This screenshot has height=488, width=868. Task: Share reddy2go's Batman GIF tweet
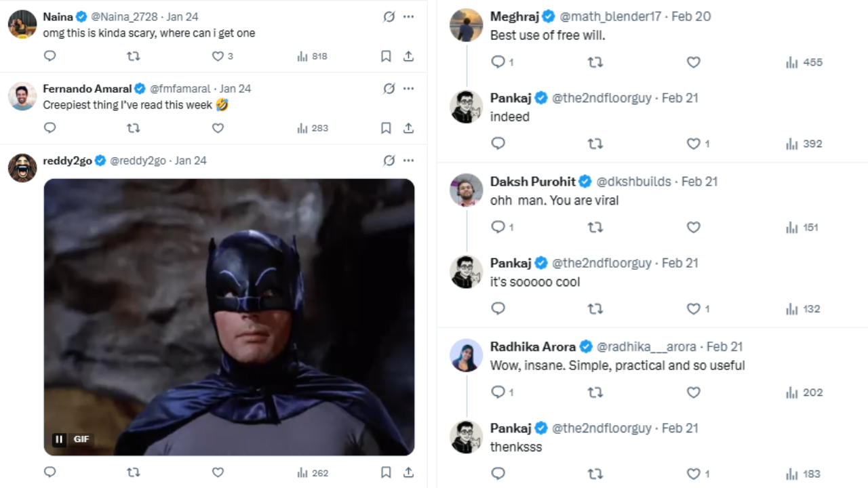pos(408,472)
